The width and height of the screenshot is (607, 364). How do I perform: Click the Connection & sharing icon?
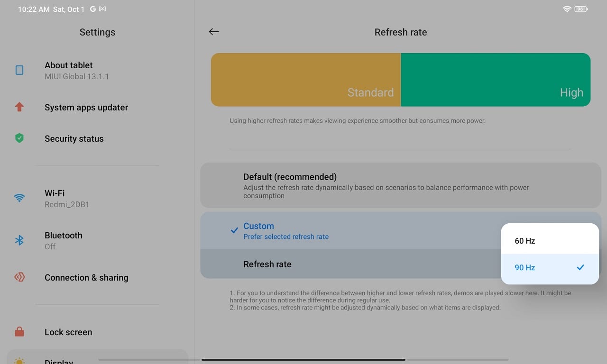pos(19,277)
